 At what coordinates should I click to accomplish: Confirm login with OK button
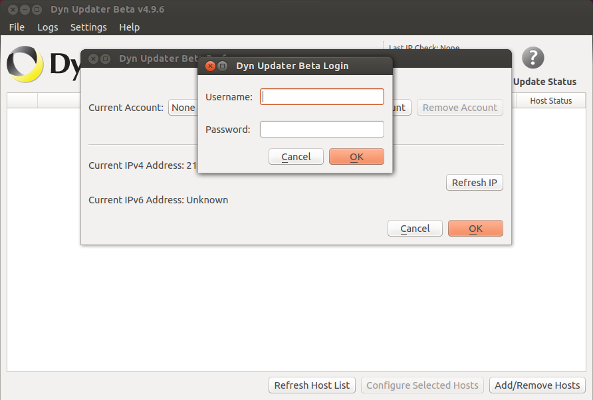pyautogui.click(x=356, y=157)
